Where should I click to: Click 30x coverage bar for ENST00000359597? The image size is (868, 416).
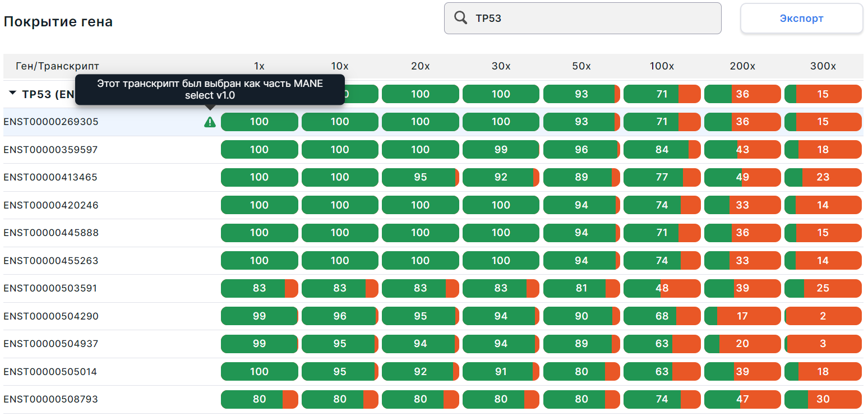click(x=501, y=150)
